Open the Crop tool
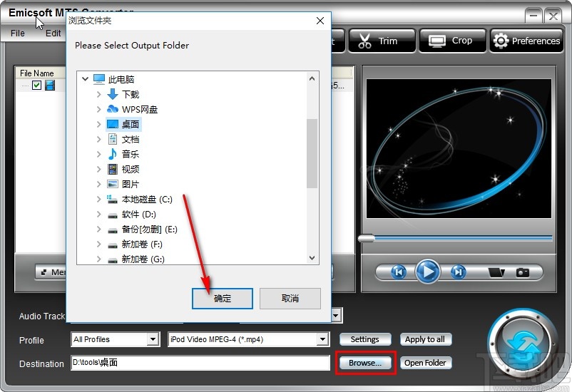This screenshot has width=572, height=392. 452,41
